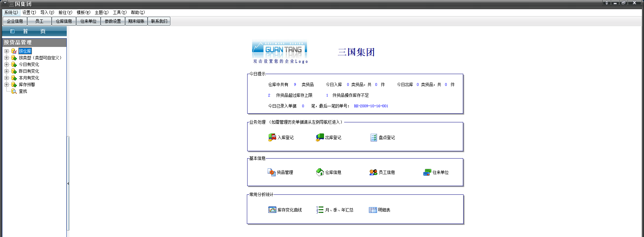The height and width of the screenshot is (237, 644).
Task: Click the 仓库信息 house icon
Action: click(320, 172)
